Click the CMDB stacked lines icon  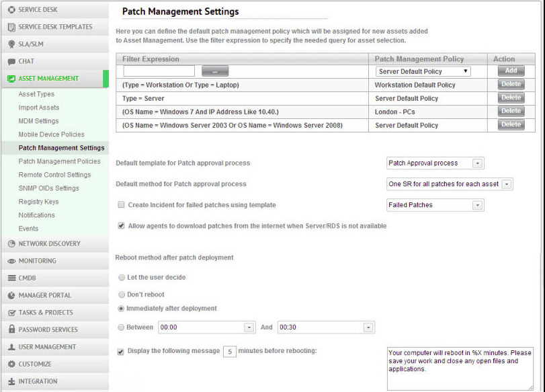click(11, 278)
